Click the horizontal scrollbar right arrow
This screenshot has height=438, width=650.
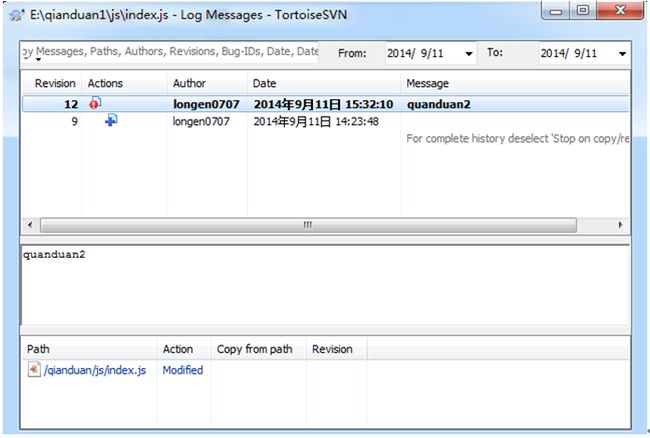pos(621,225)
